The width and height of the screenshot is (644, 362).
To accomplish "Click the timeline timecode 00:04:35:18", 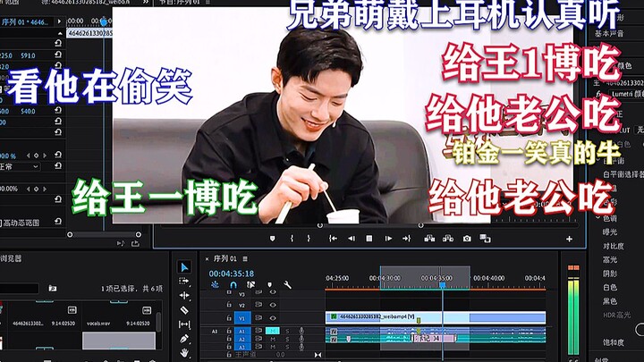I will pos(232,273).
